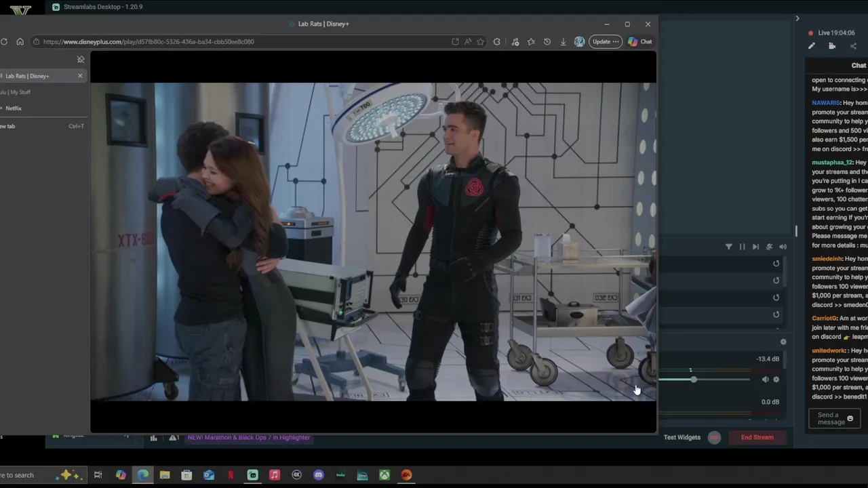Viewport: 868px width, 488px height.
Task: Open Copilot Chat in Edge
Action: pos(640,41)
